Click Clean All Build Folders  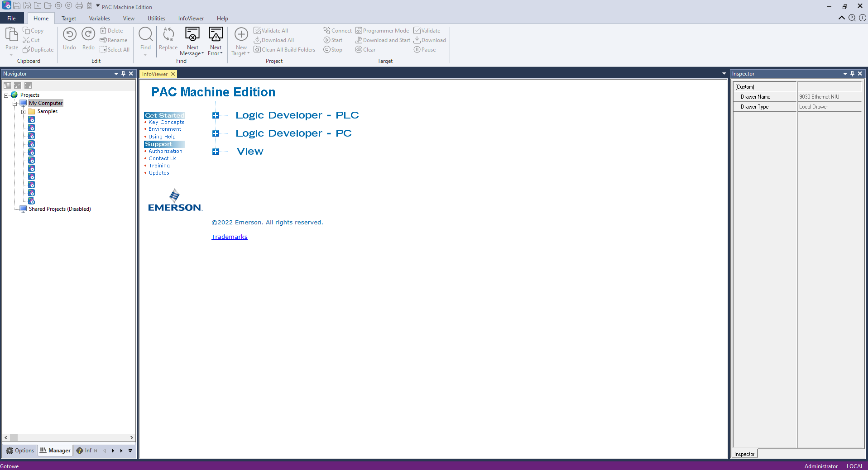click(x=284, y=50)
